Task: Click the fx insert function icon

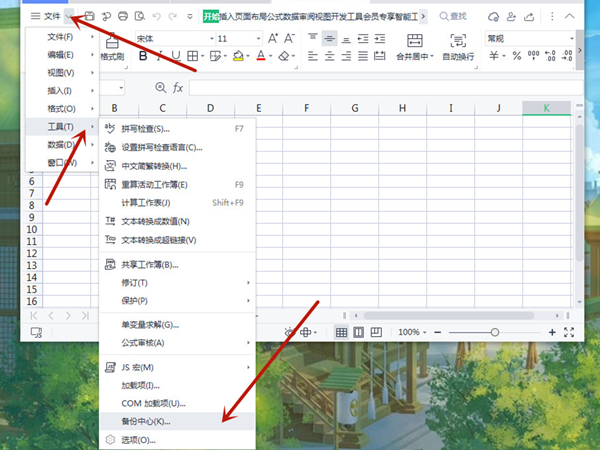Action: [x=178, y=88]
